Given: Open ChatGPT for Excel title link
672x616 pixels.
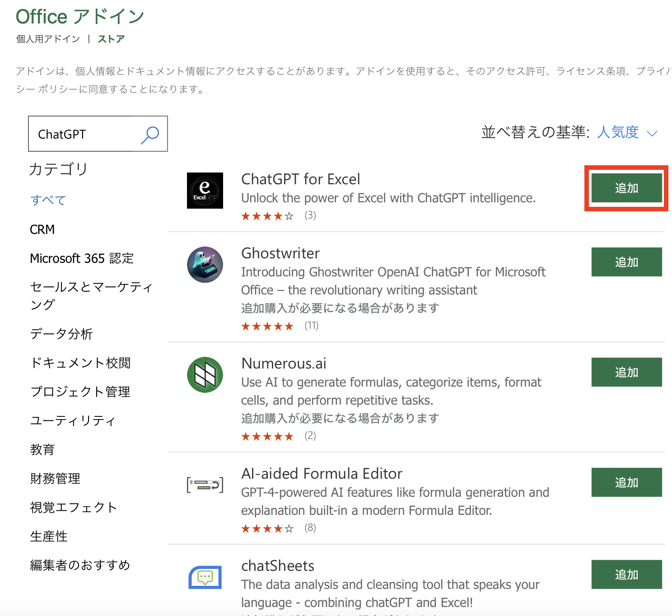Looking at the screenshot, I should (x=300, y=179).
